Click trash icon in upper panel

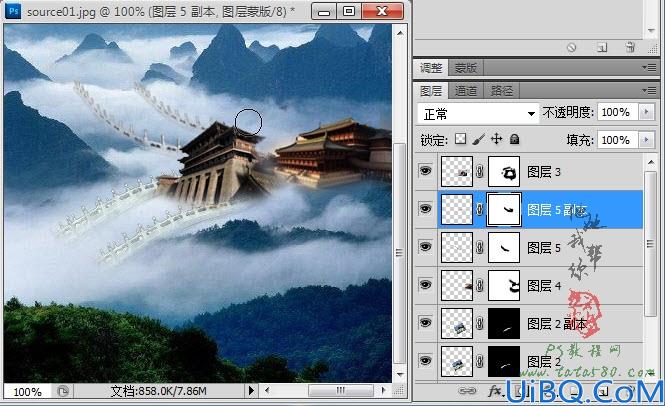(x=630, y=48)
